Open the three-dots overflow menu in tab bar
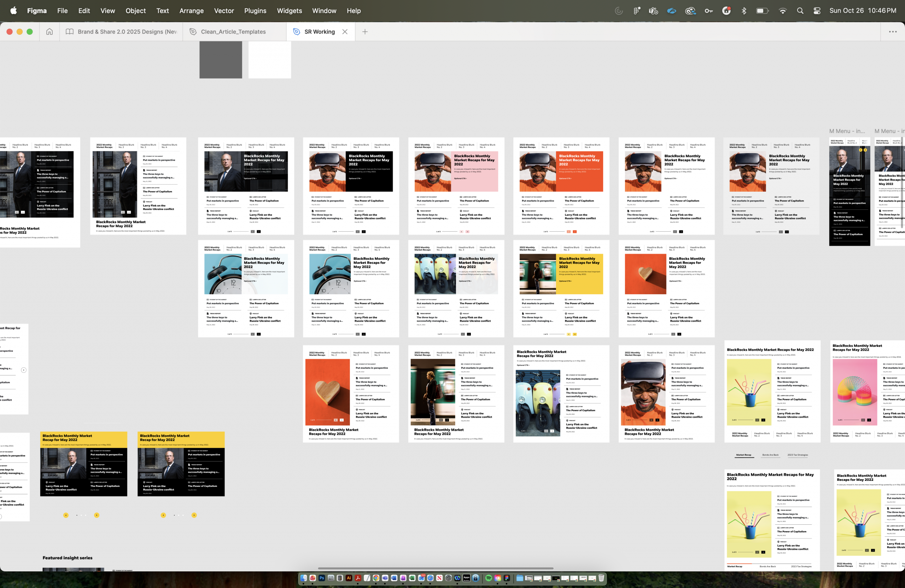 pyautogui.click(x=893, y=31)
